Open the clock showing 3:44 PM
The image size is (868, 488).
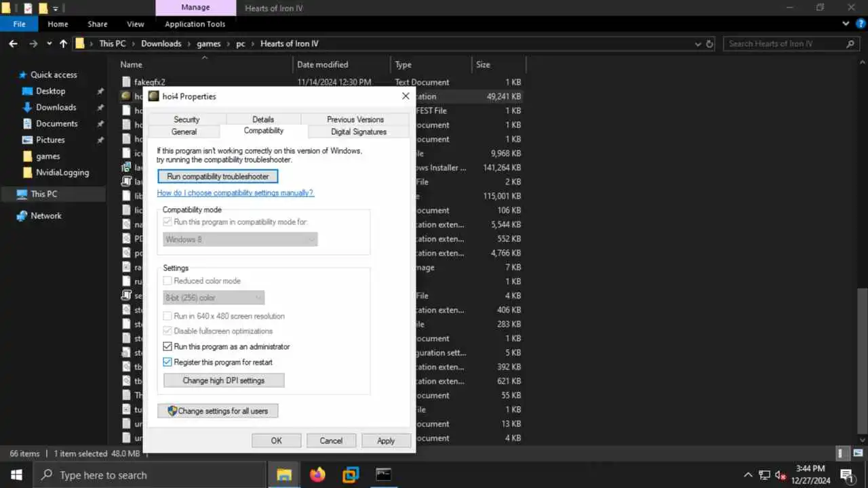(810, 474)
